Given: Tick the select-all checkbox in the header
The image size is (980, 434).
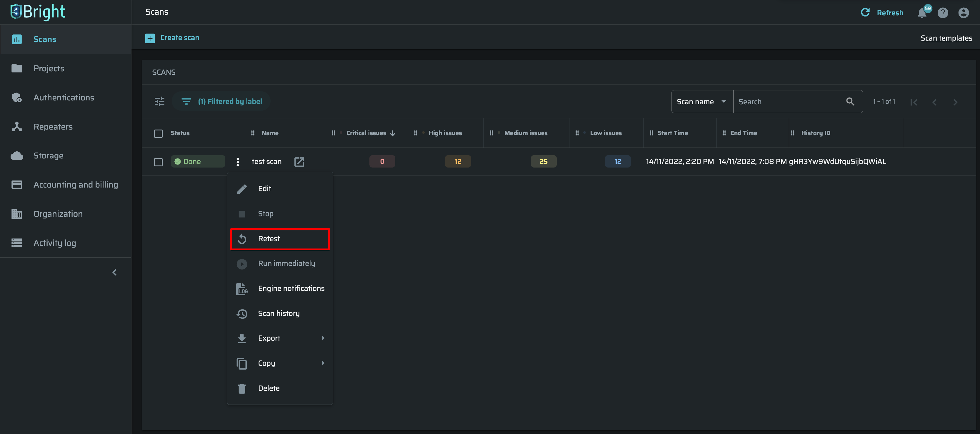Looking at the screenshot, I should click(x=158, y=133).
